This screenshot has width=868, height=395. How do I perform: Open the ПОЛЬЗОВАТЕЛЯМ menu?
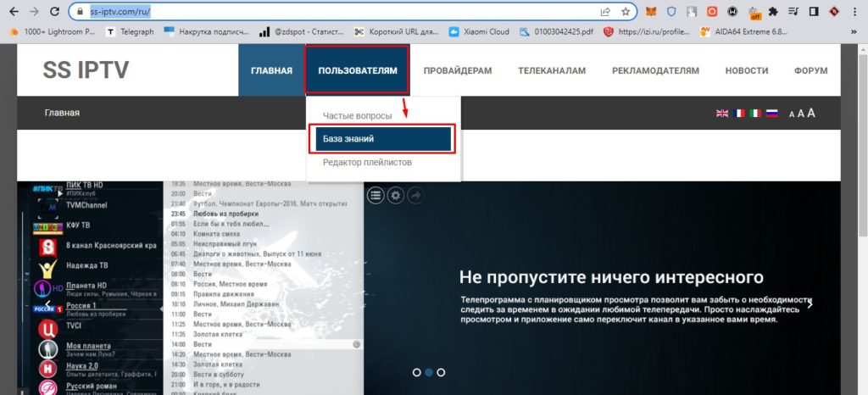click(358, 71)
